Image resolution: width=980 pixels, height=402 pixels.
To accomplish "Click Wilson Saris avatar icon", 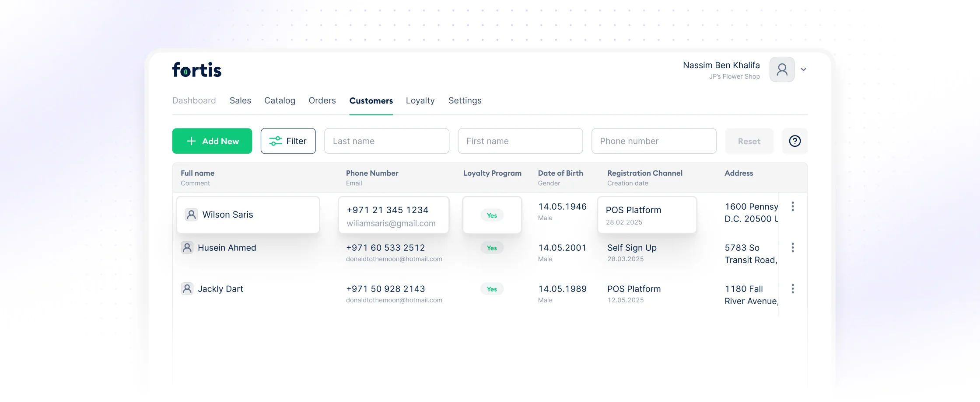I will [191, 215].
